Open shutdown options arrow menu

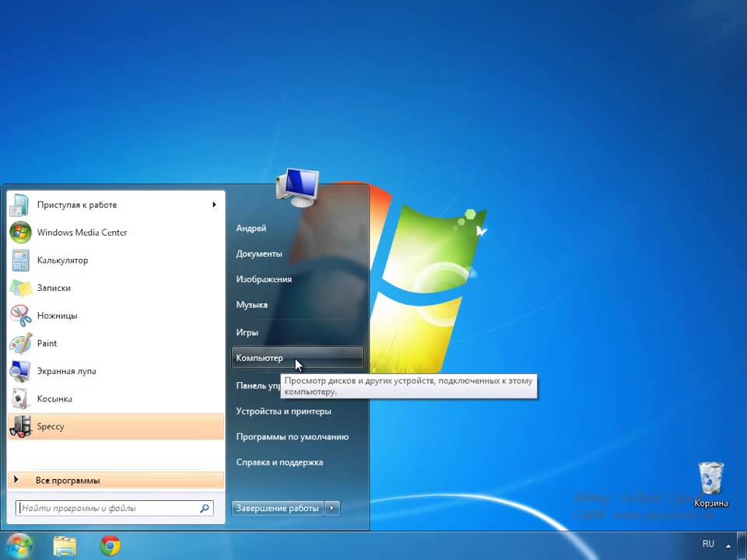pyautogui.click(x=332, y=508)
